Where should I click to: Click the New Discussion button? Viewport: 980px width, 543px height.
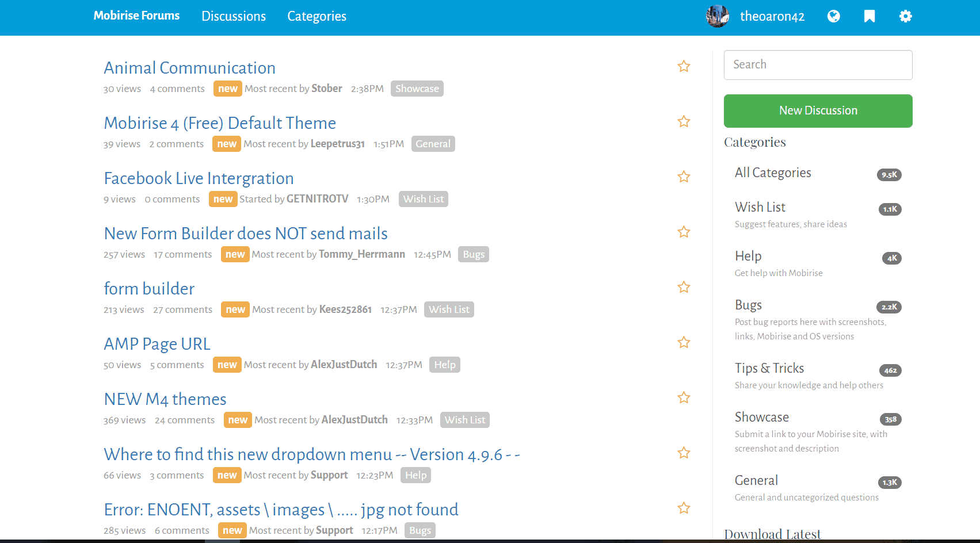(x=818, y=111)
